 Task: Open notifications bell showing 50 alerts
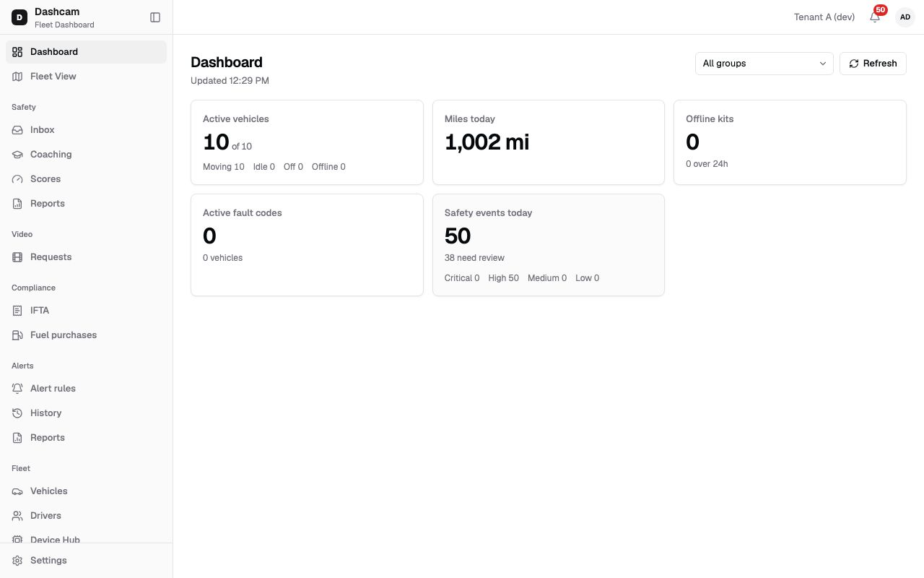pyautogui.click(x=875, y=17)
